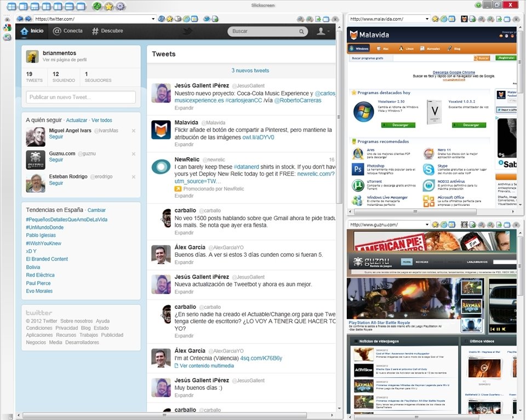The height and width of the screenshot is (420, 526).
Task: Bookmark twitter.com with the star icon
Action: [170, 19]
